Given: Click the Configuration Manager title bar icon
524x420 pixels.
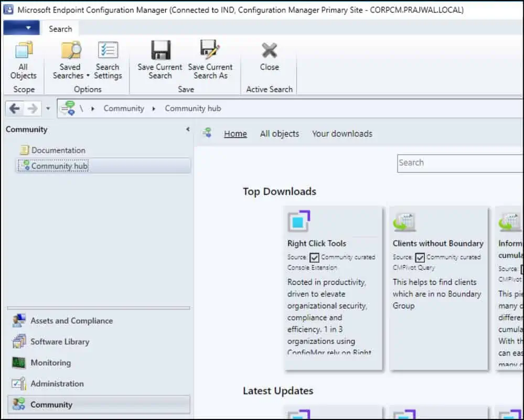Looking at the screenshot, I should (x=8, y=9).
